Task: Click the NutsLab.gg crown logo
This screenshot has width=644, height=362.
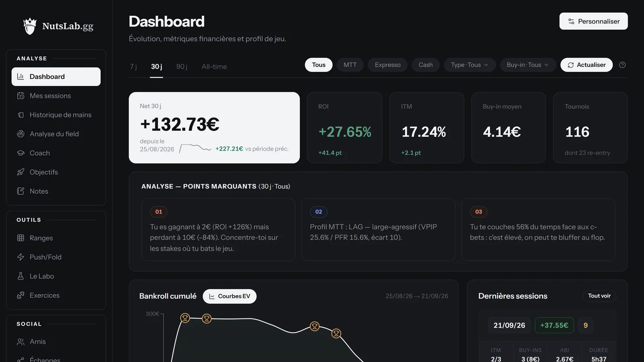Action: (x=30, y=26)
